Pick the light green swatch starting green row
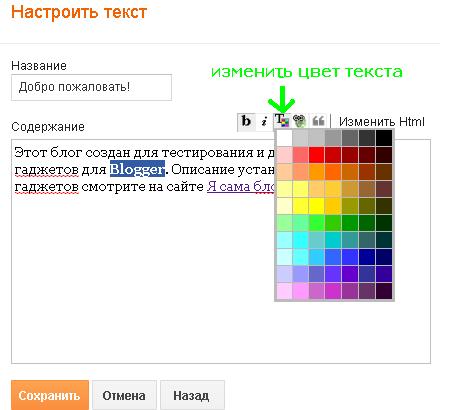Screen dimensions: 455x410 click(284, 223)
